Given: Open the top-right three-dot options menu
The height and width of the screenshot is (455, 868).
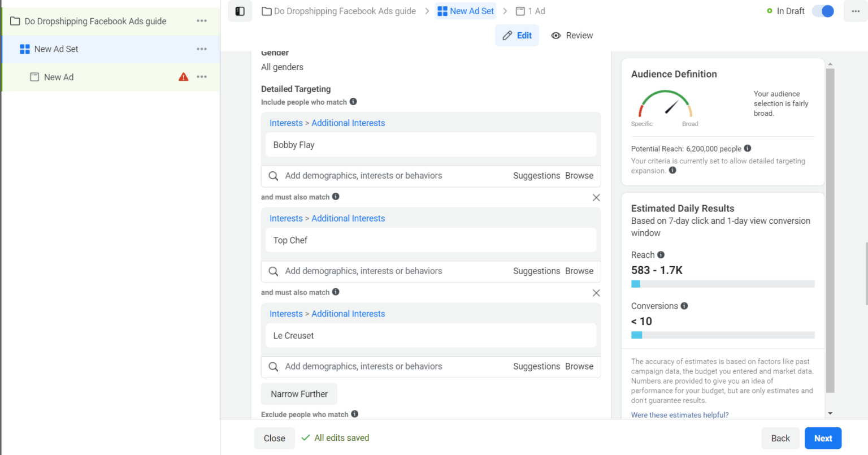Looking at the screenshot, I should pyautogui.click(x=856, y=11).
